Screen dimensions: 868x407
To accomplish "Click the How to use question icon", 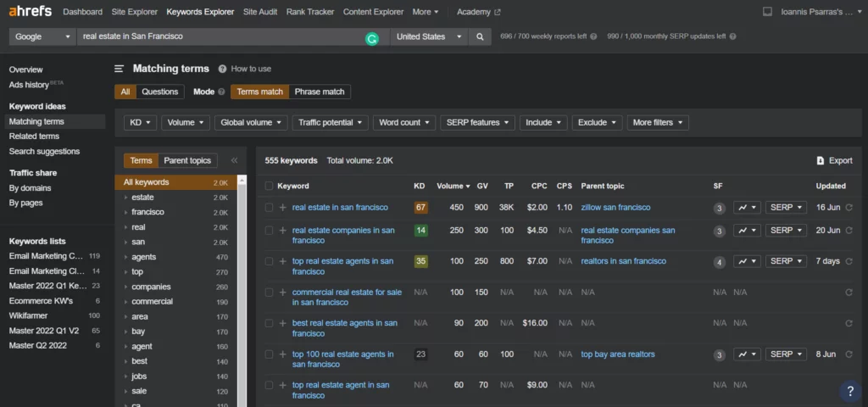I will [223, 69].
